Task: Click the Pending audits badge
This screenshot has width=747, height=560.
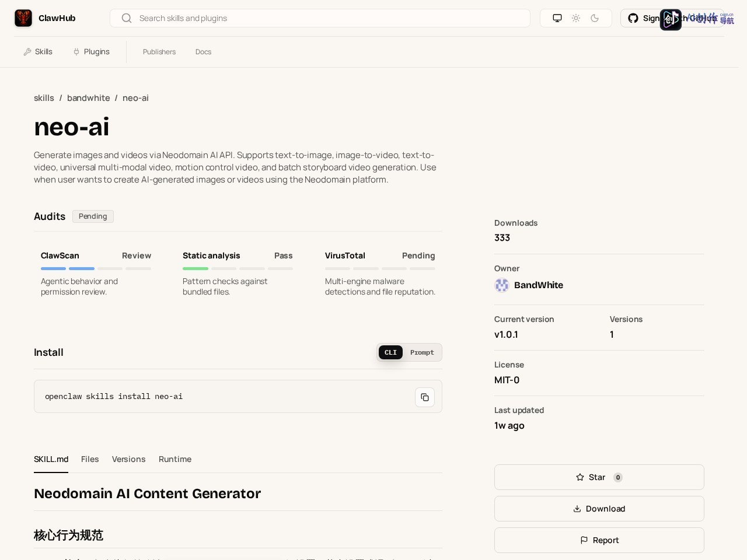Action: [x=93, y=216]
